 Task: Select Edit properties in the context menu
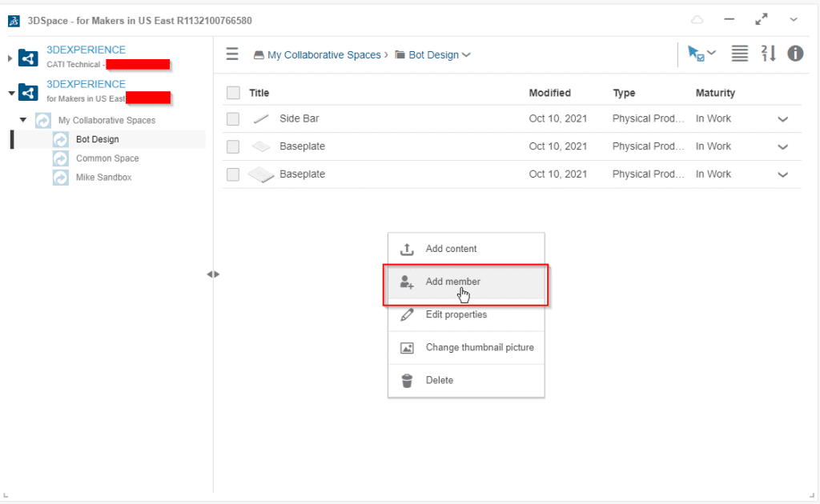[466, 315]
